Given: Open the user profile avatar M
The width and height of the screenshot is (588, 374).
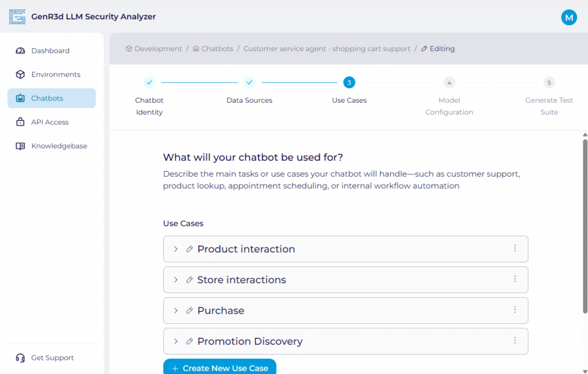Looking at the screenshot, I should pos(568,17).
